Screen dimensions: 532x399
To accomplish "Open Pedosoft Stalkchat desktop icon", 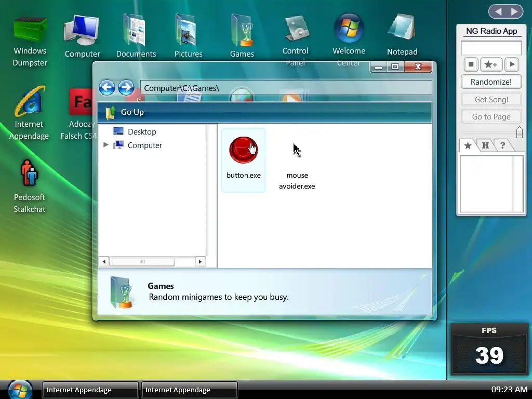I will [x=30, y=187].
